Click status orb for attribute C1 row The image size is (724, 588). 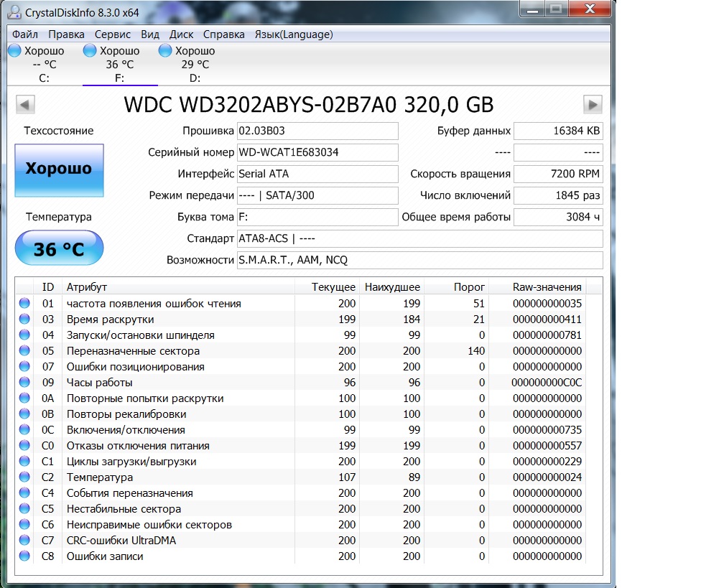(x=24, y=461)
